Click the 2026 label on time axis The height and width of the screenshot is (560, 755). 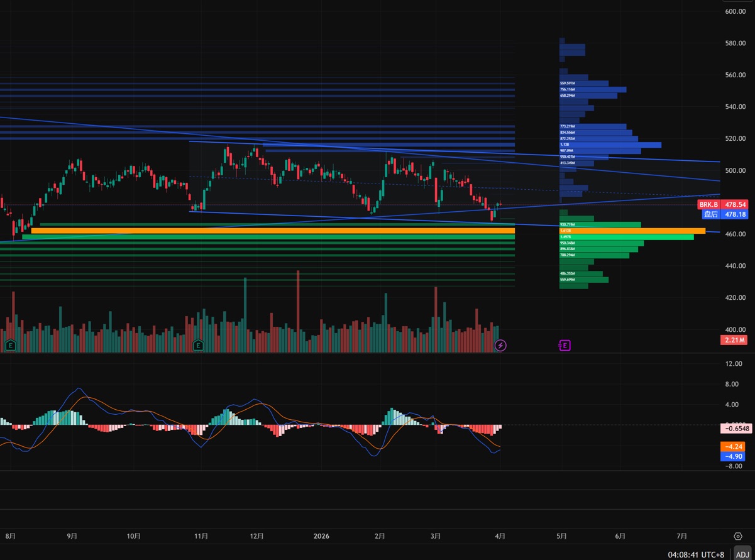coord(321,536)
